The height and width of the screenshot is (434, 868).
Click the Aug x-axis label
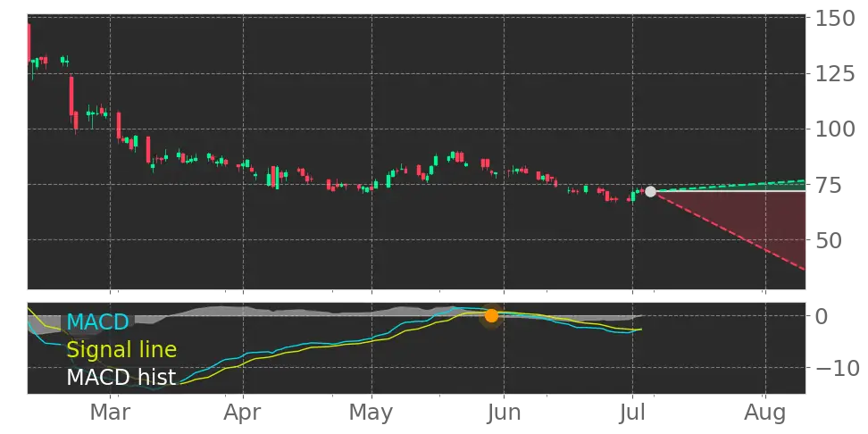point(764,413)
